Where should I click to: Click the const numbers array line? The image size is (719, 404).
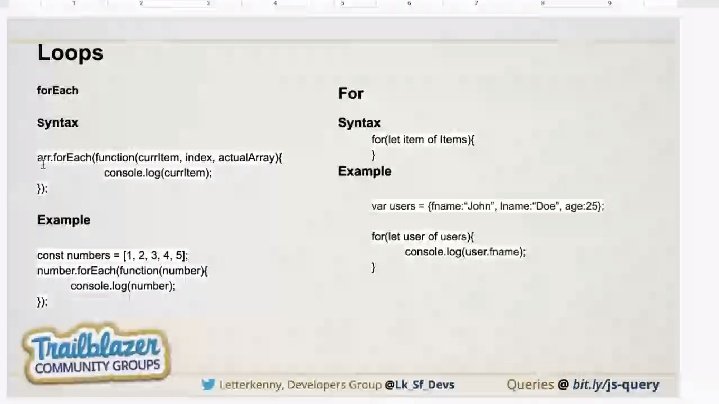click(x=112, y=255)
